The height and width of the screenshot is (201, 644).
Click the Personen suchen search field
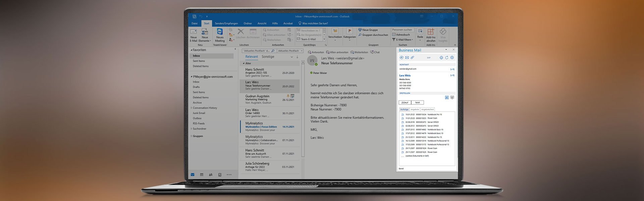pos(403,30)
